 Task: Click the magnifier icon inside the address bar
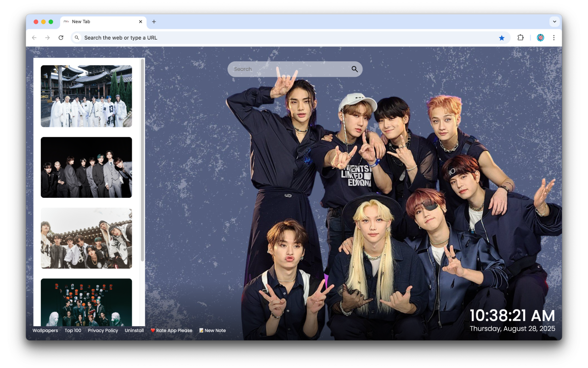(77, 38)
